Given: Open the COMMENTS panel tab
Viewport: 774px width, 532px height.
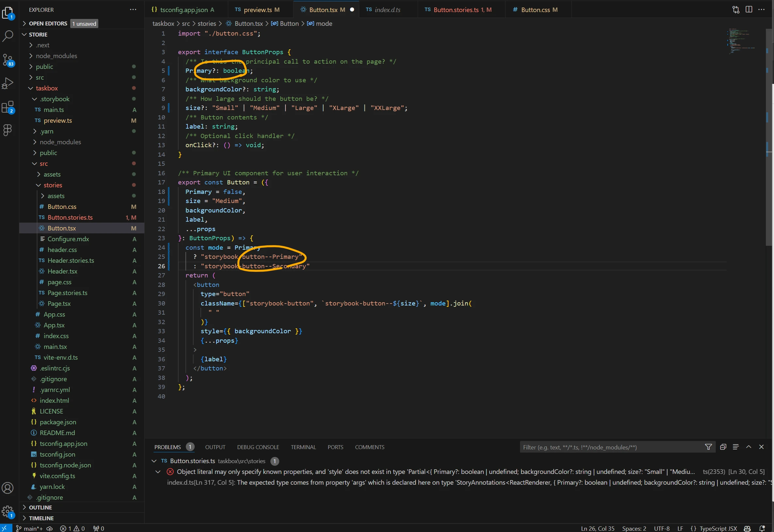Looking at the screenshot, I should point(369,447).
